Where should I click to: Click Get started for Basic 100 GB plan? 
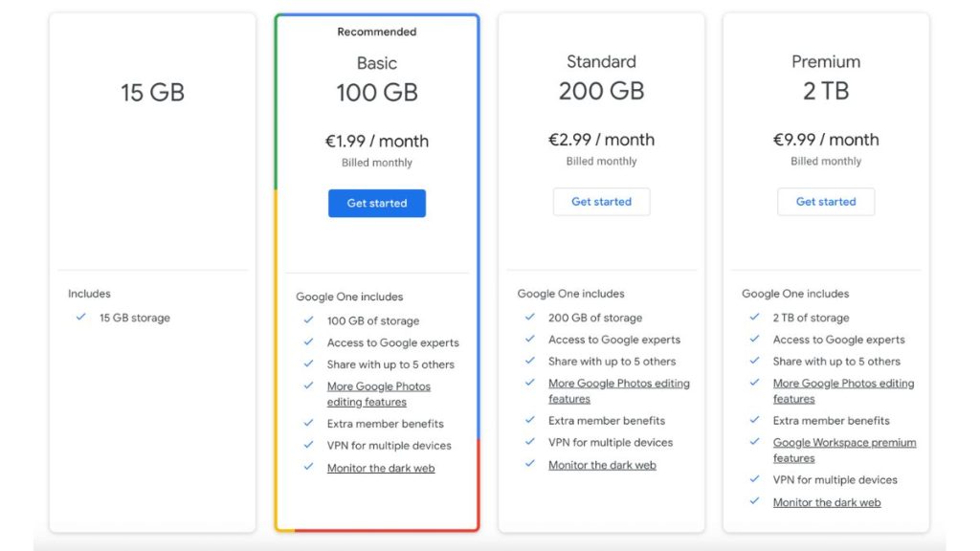click(376, 203)
